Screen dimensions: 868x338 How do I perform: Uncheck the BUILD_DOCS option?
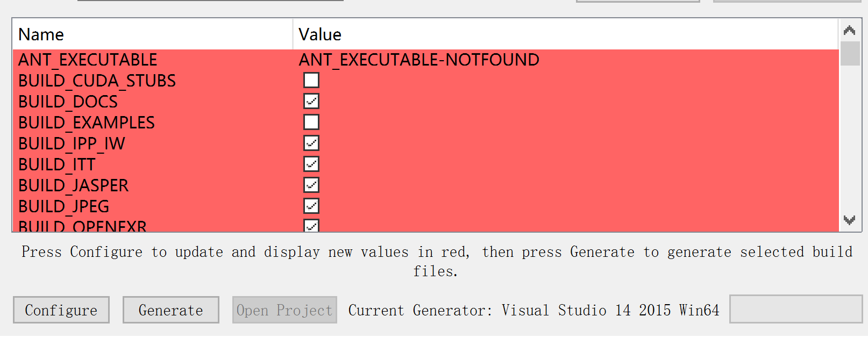point(311,101)
